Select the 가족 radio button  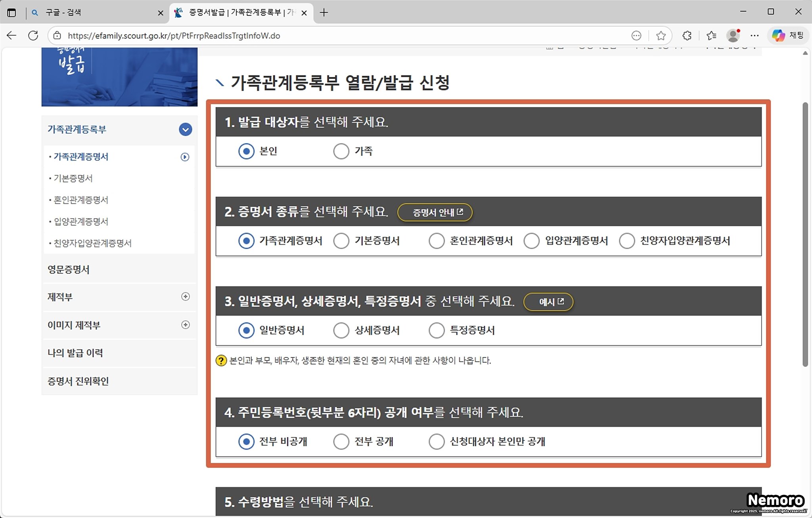pyautogui.click(x=341, y=151)
